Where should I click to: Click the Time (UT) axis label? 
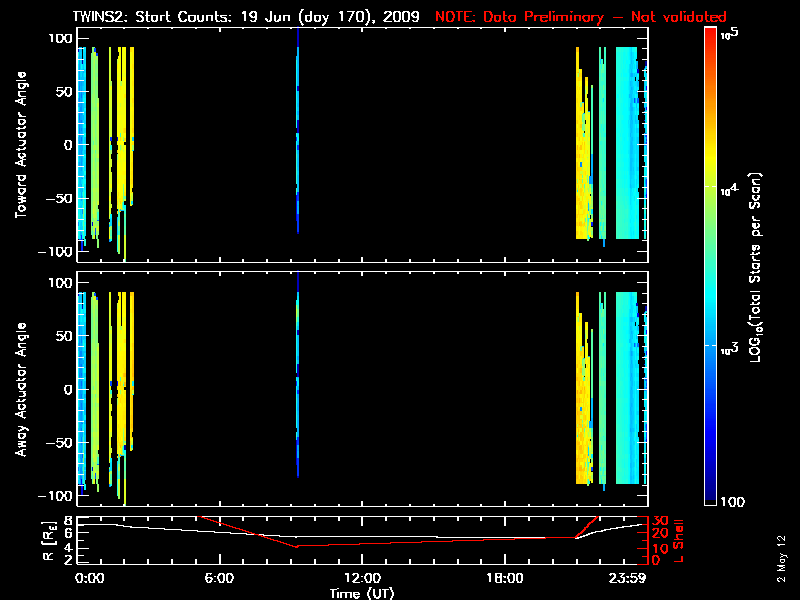tap(362, 593)
